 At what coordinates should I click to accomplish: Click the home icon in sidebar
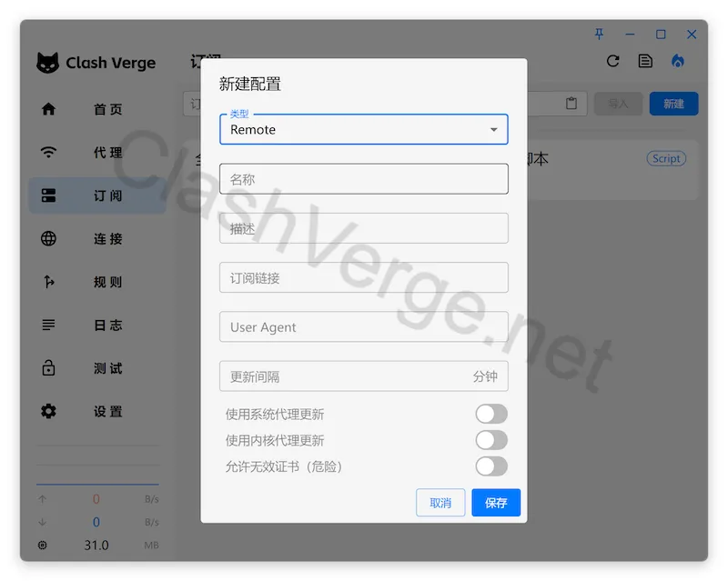click(x=49, y=109)
